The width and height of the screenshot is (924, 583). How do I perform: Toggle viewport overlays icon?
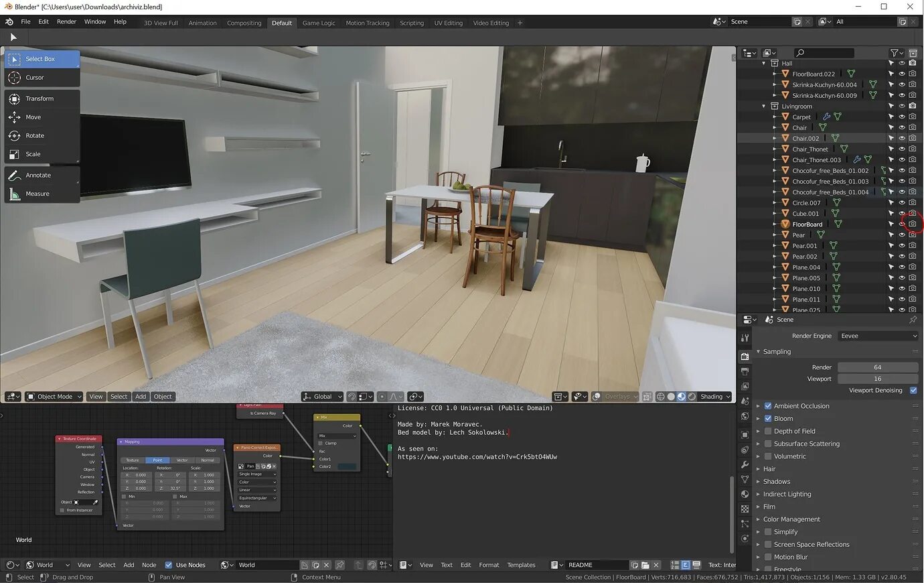pos(597,397)
